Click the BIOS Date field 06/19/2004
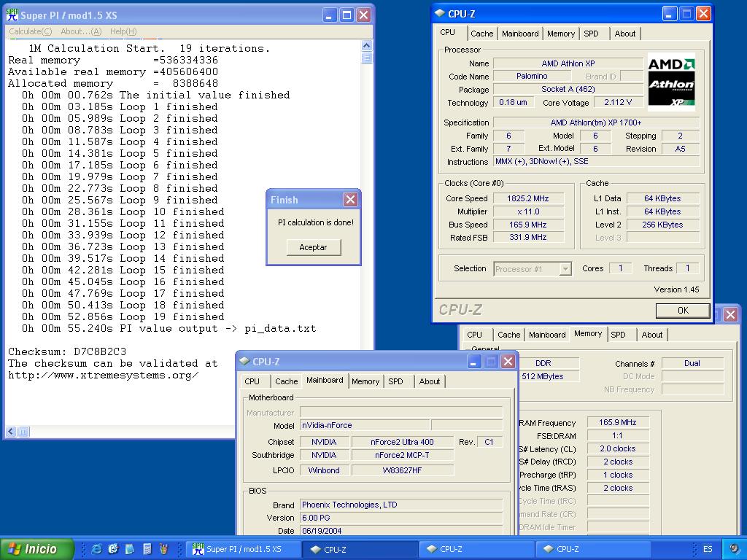This screenshot has height=560, width=747. pos(401,531)
